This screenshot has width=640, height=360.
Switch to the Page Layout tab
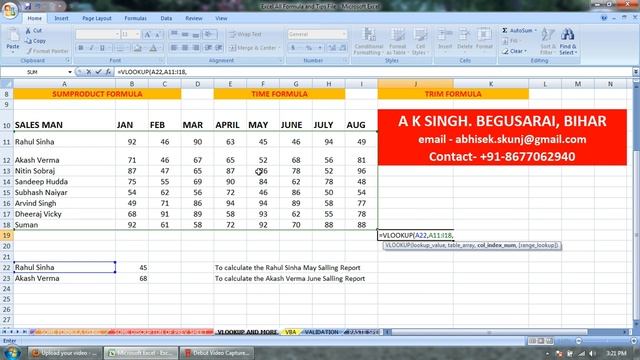pos(97,18)
